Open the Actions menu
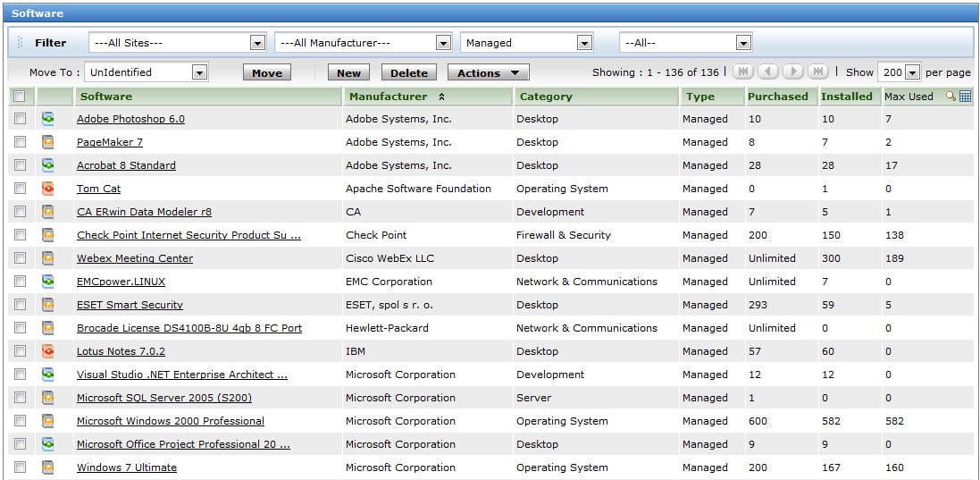The height and width of the screenshot is (480, 980). (x=488, y=73)
